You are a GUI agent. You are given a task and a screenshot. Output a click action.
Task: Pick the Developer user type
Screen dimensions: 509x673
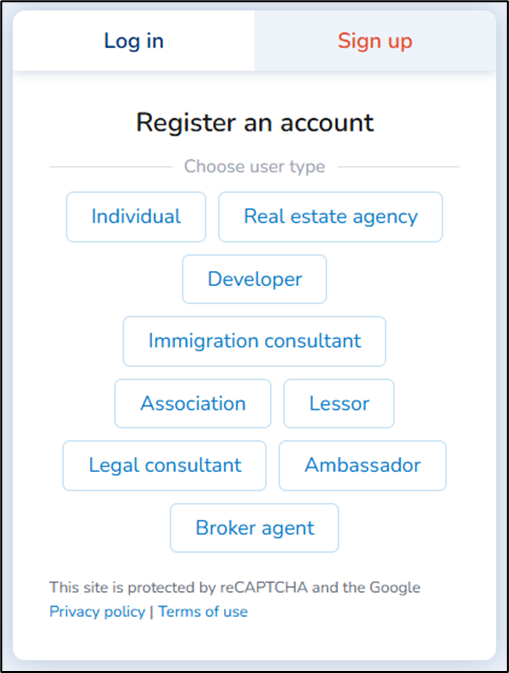254,279
